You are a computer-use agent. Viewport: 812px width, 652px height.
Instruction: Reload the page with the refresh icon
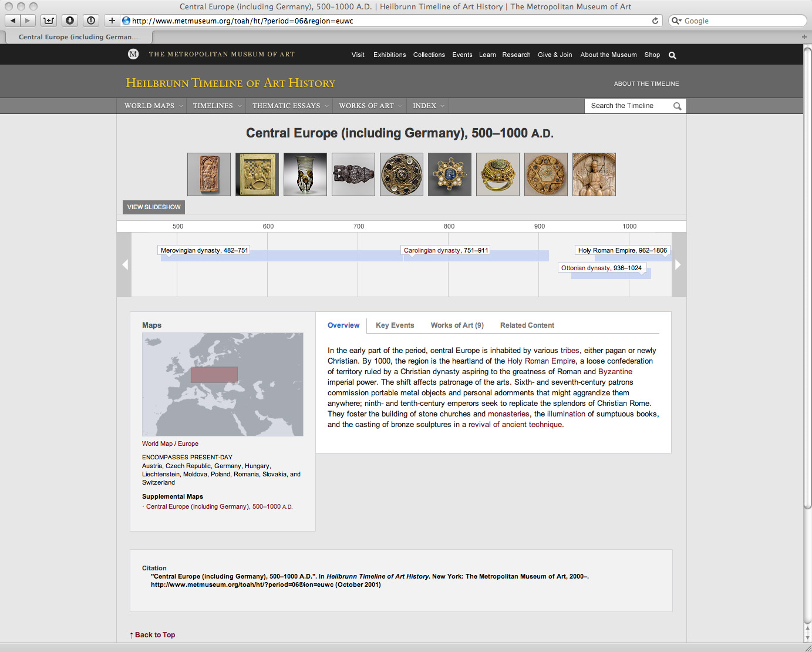click(655, 21)
